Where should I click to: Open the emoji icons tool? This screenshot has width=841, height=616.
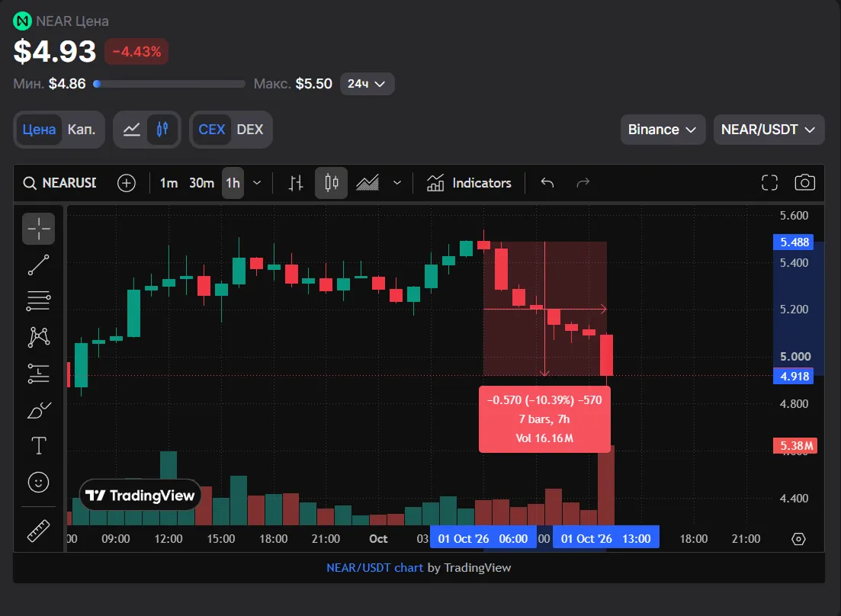(x=39, y=483)
